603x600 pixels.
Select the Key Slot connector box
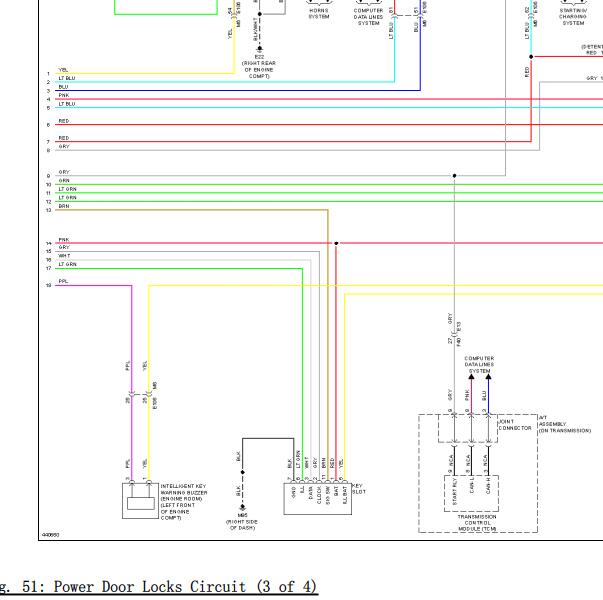(318, 499)
